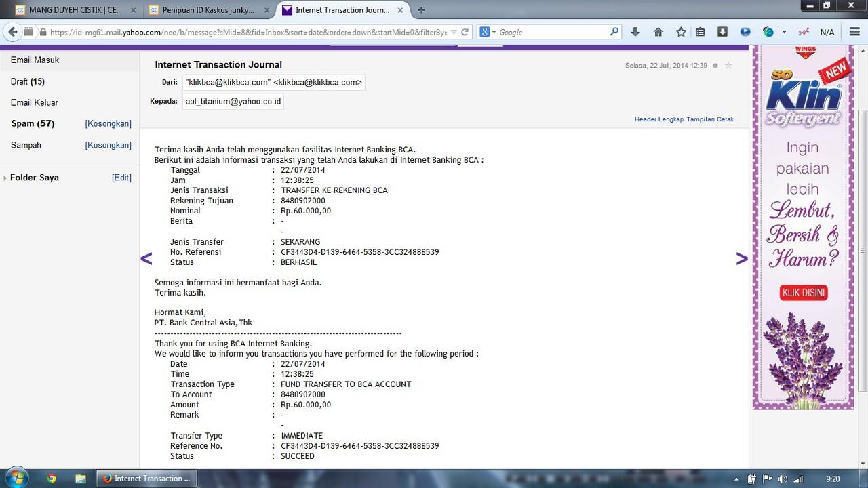Image resolution: width=868 pixels, height=488 pixels.
Task: Click the network signal tray icon
Action: click(x=798, y=479)
